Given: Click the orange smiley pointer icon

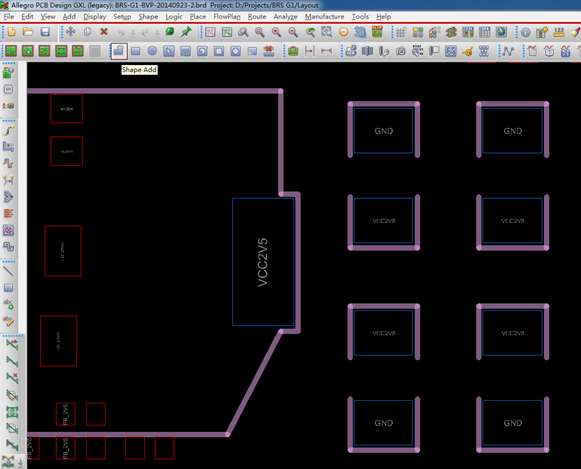Looking at the screenshot, I should click(468, 51).
